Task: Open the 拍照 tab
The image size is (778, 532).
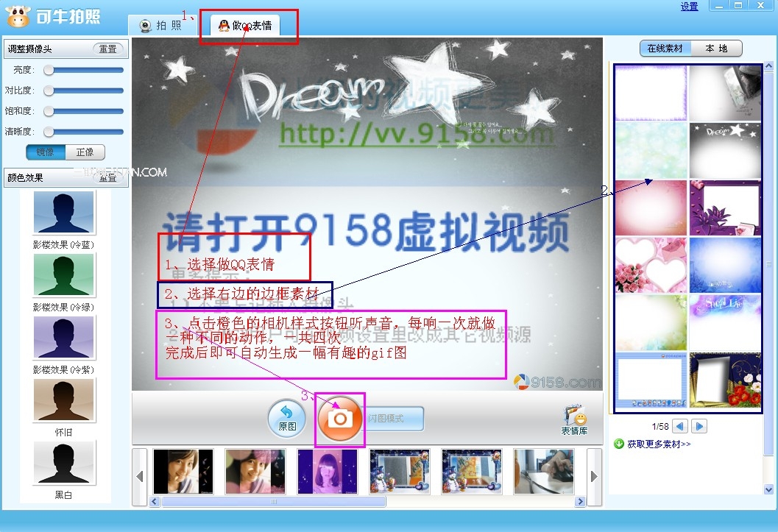Action: pos(161,25)
